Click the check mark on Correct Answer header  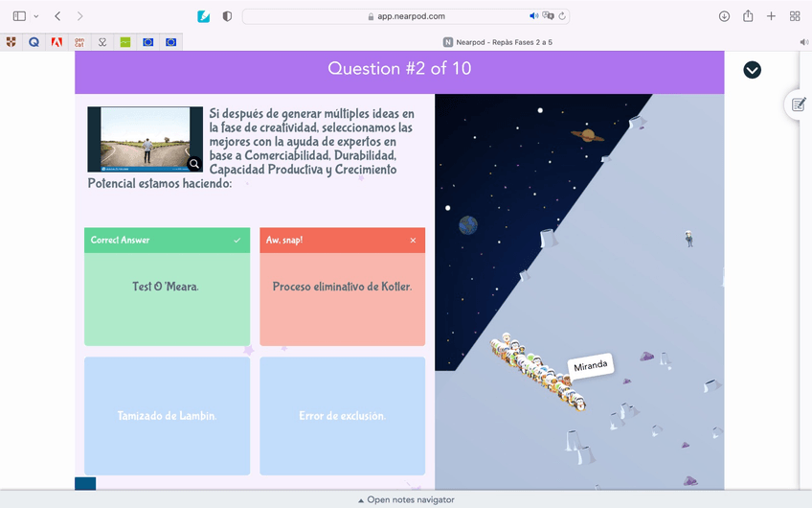click(237, 240)
